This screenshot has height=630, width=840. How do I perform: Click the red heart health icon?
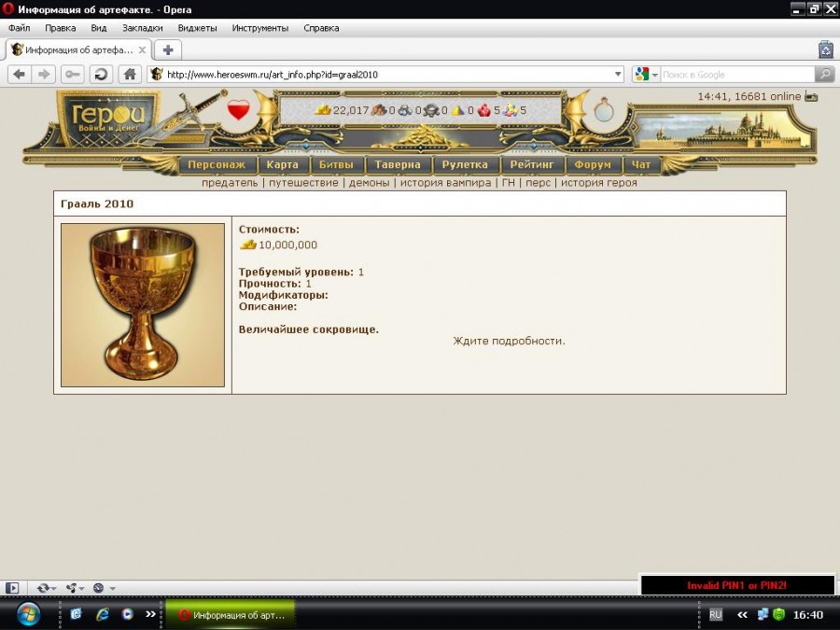click(240, 111)
